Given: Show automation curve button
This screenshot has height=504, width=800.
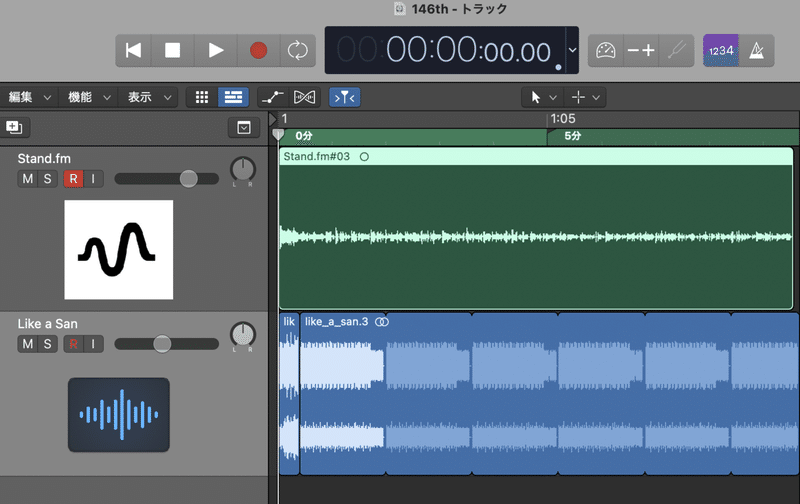Looking at the screenshot, I should point(273,97).
